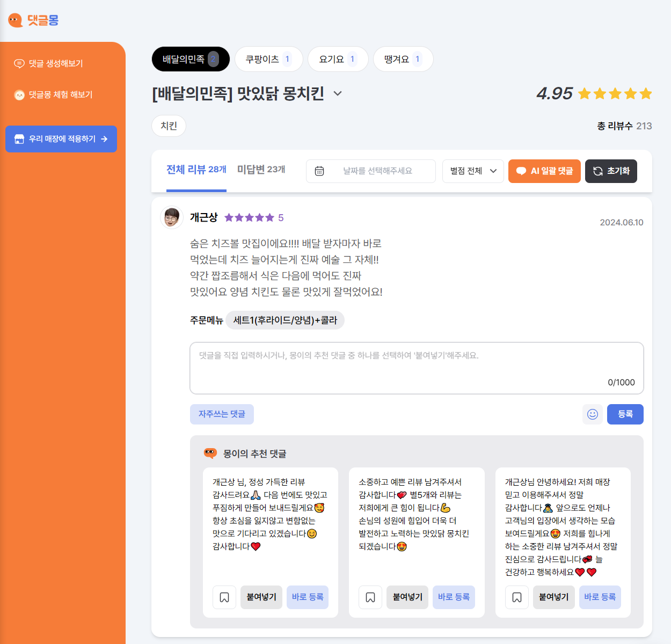Open the emoji picker smiley icon
The width and height of the screenshot is (671, 644).
593,414
